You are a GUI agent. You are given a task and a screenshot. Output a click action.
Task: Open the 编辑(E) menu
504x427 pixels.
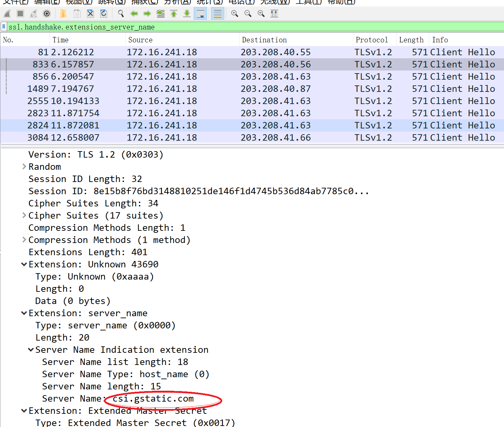tap(47, 2)
